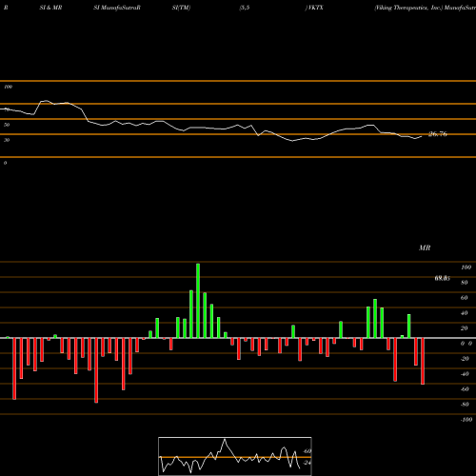This screenshot has width=476, height=476.
Task: Open the mini RSI overview chart thumbnail
Action: (235, 456)
